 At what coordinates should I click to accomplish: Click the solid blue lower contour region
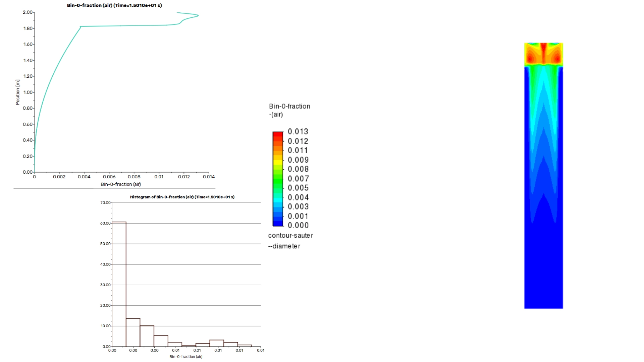tap(543, 268)
